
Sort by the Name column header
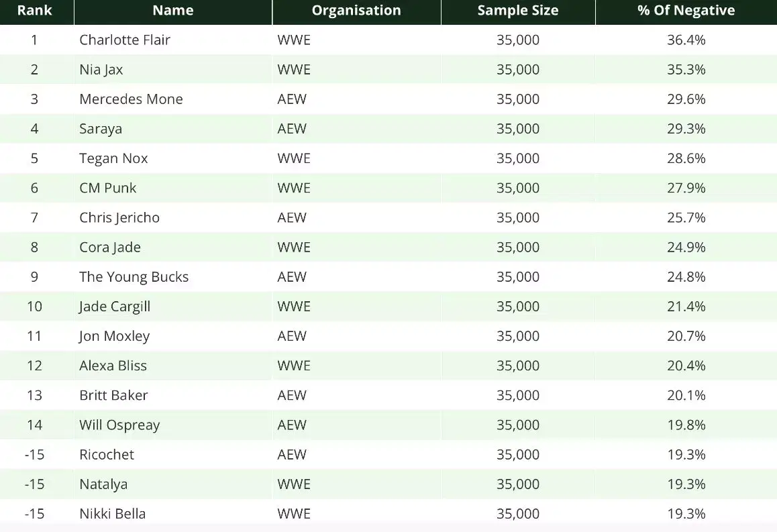coord(173,11)
